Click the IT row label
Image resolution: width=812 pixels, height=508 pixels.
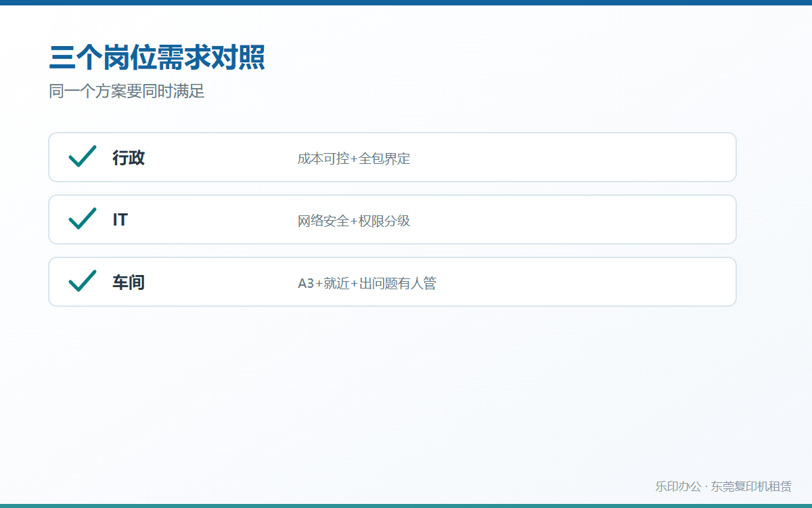click(x=120, y=220)
